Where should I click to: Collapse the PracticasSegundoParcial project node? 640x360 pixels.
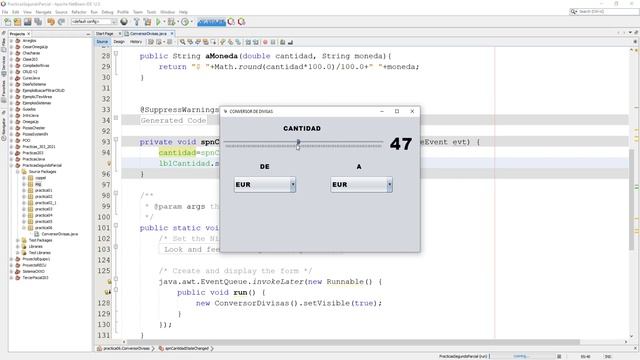[x=12, y=166]
